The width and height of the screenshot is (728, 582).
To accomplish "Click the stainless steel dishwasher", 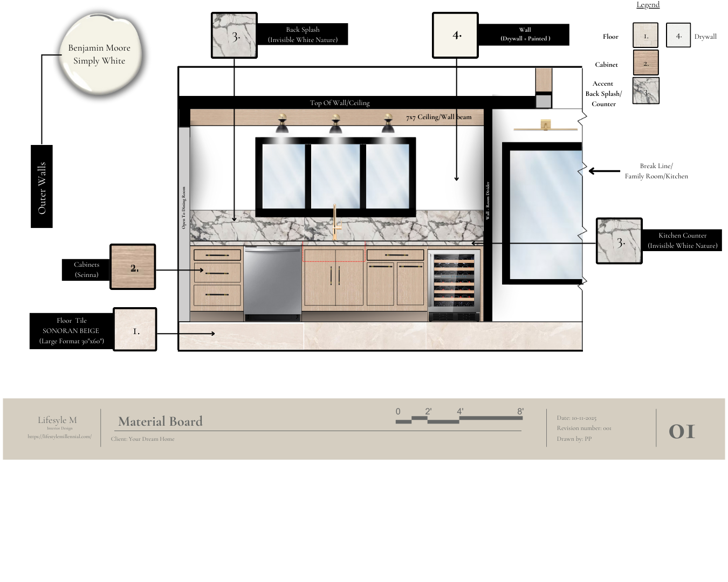I will (x=272, y=283).
